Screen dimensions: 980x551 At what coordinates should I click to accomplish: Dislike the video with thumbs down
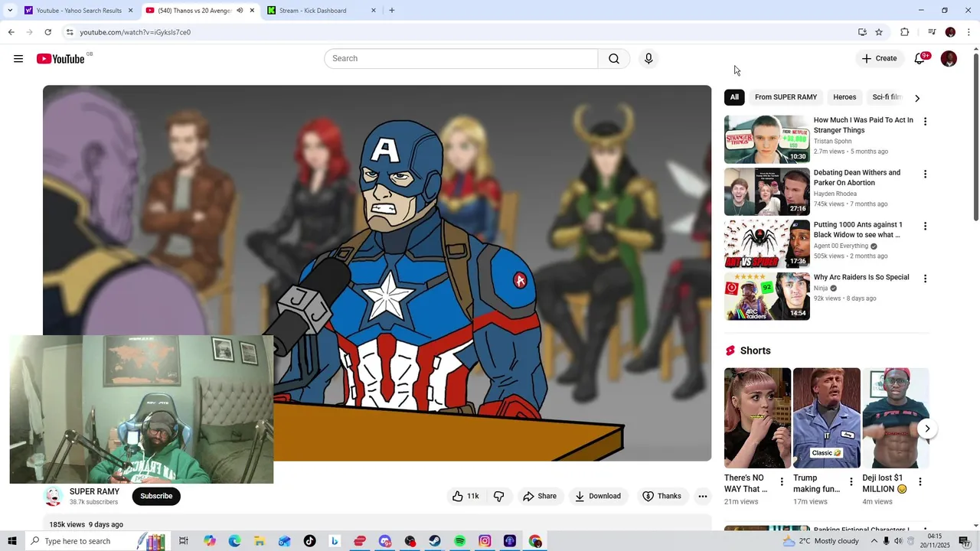(x=498, y=496)
